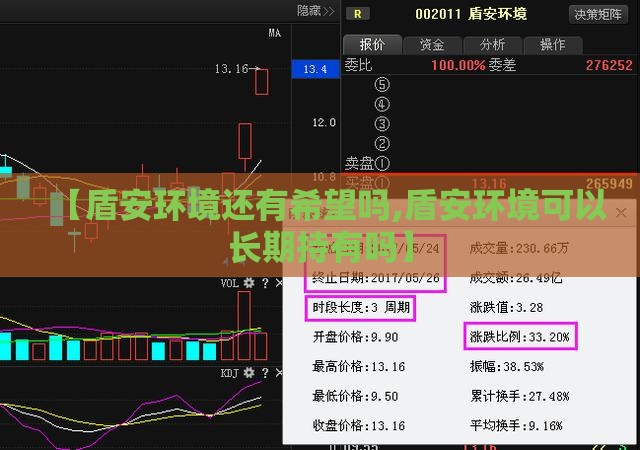Click the 委差 value 276252

coord(609,65)
